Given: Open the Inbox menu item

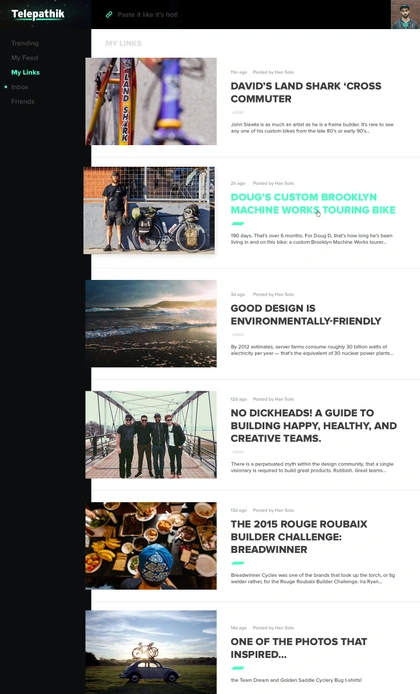Looking at the screenshot, I should click(x=19, y=87).
